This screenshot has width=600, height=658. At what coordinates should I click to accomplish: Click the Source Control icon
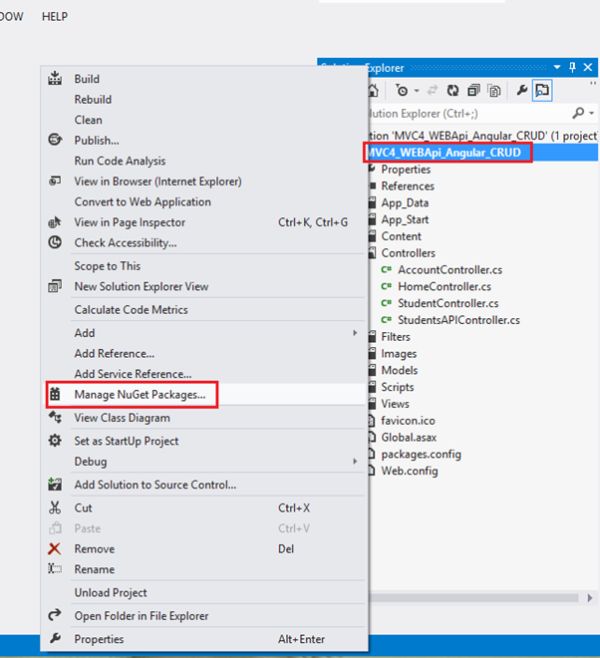(55, 484)
